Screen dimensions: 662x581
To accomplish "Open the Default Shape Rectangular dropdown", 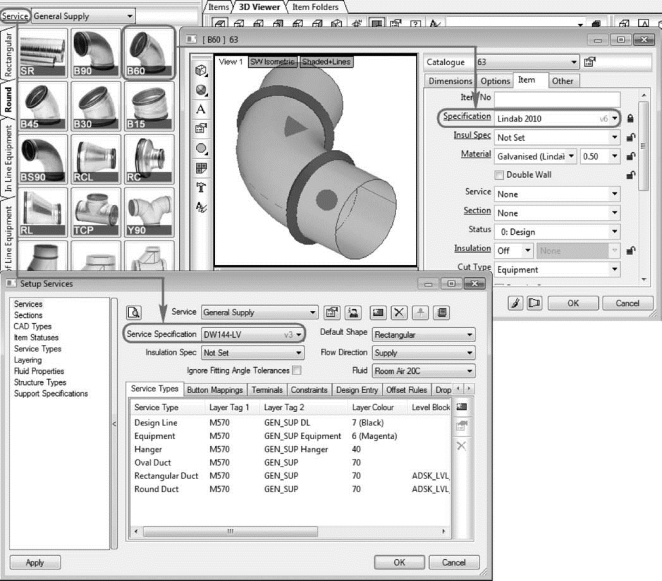I will 423,334.
